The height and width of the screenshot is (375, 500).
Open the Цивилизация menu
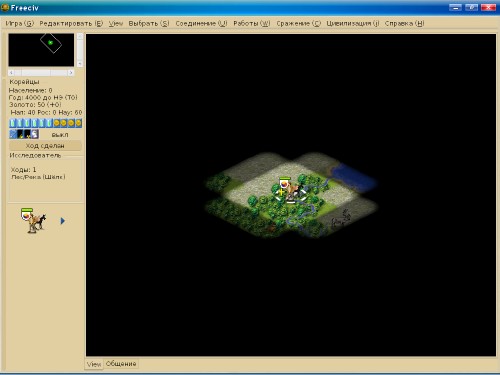pos(353,23)
